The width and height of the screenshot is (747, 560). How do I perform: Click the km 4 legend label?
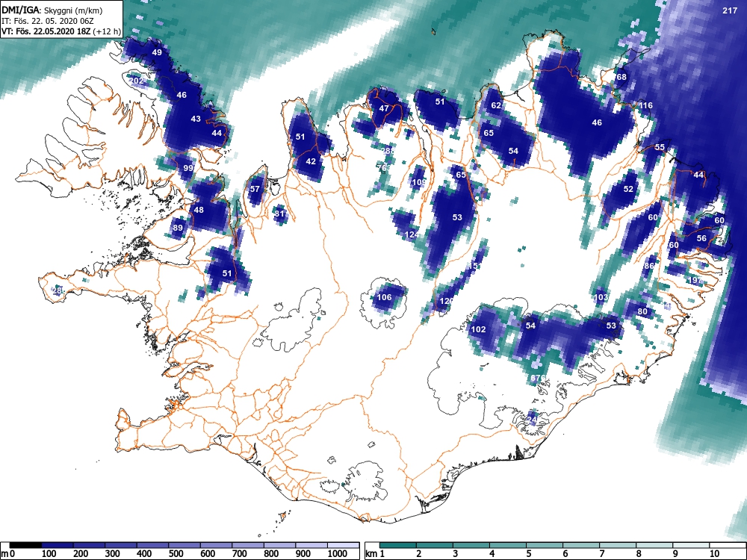pos(492,553)
